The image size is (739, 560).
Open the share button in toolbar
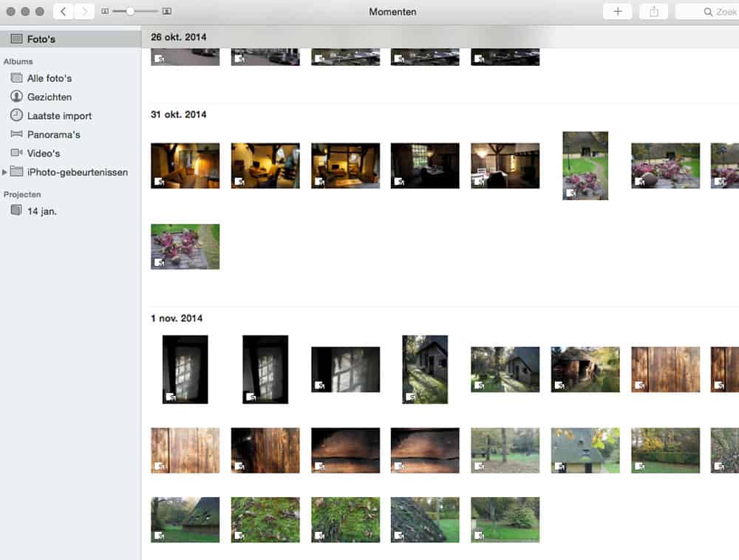pos(654,12)
